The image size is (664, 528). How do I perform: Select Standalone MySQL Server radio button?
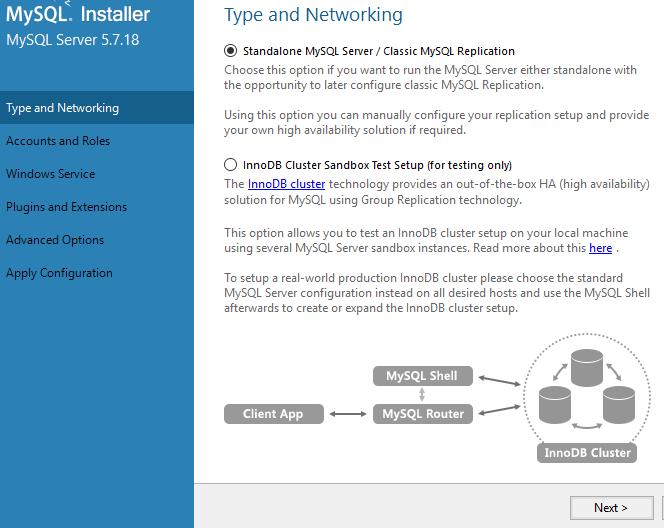coord(230,51)
